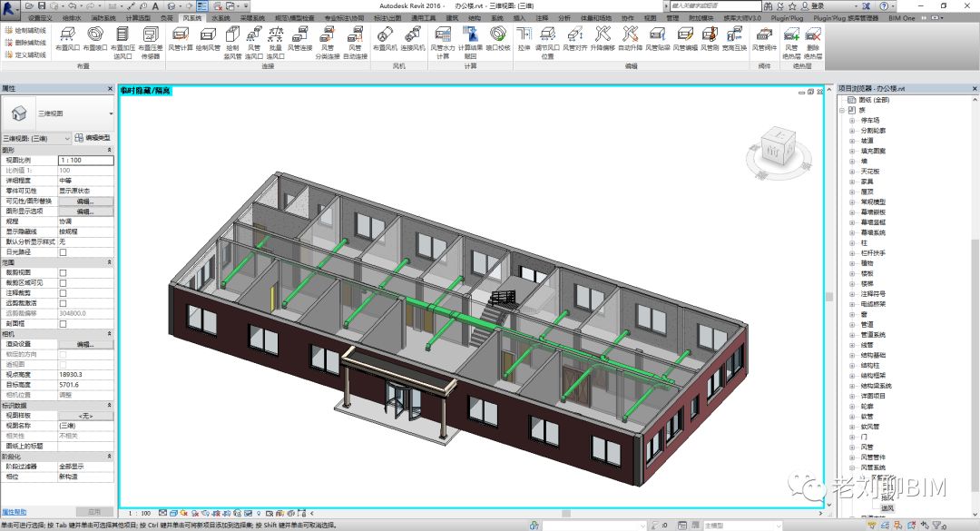
Task: Click the 视图比例 1:100 value field
Action: click(85, 160)
